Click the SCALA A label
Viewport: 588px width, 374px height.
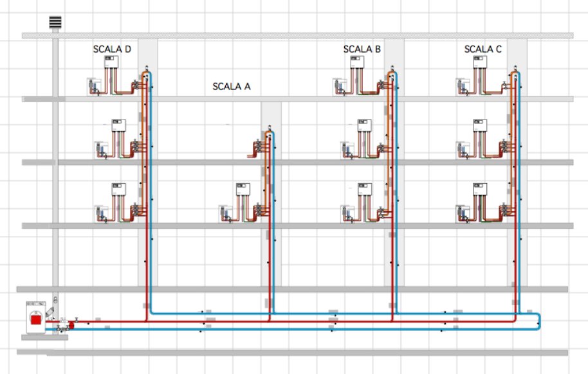tap(232, 87)
